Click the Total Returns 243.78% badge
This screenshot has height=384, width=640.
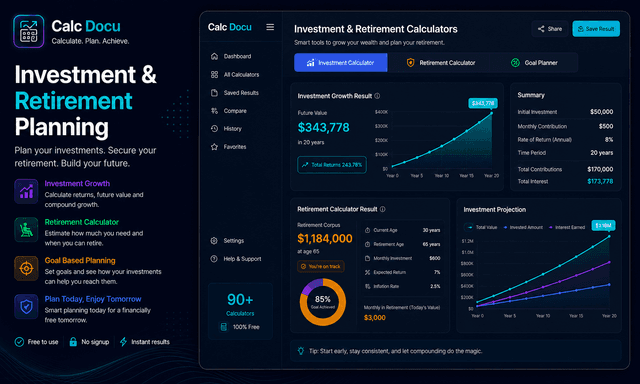[332, 165]
